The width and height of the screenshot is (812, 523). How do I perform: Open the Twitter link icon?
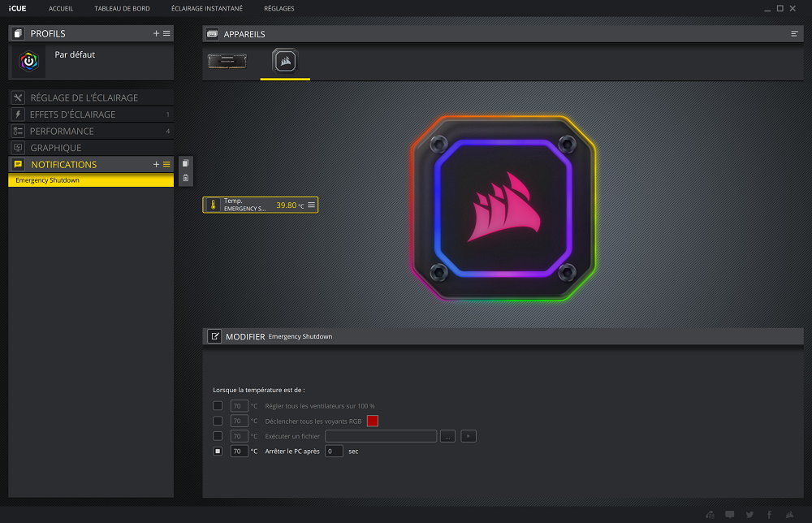tap(749, 514)
